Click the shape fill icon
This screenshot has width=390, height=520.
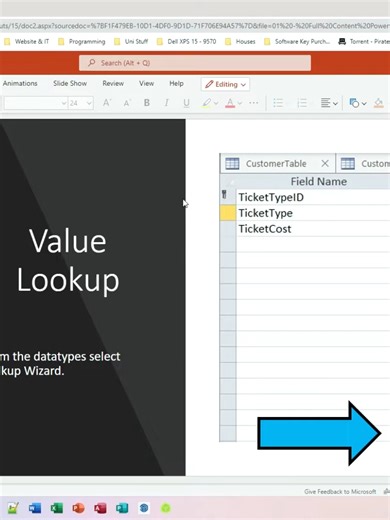(x=379, y=103)
